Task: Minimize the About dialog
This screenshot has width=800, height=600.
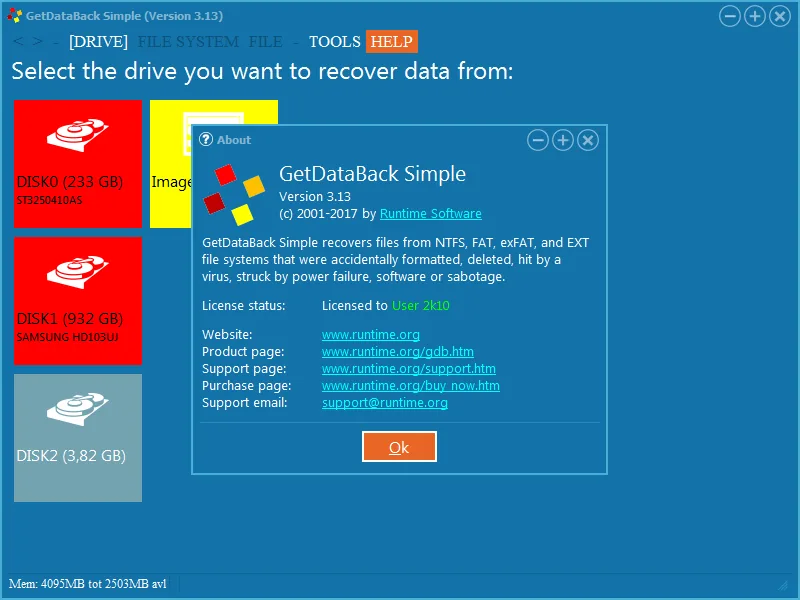Action: pos(538,140)
